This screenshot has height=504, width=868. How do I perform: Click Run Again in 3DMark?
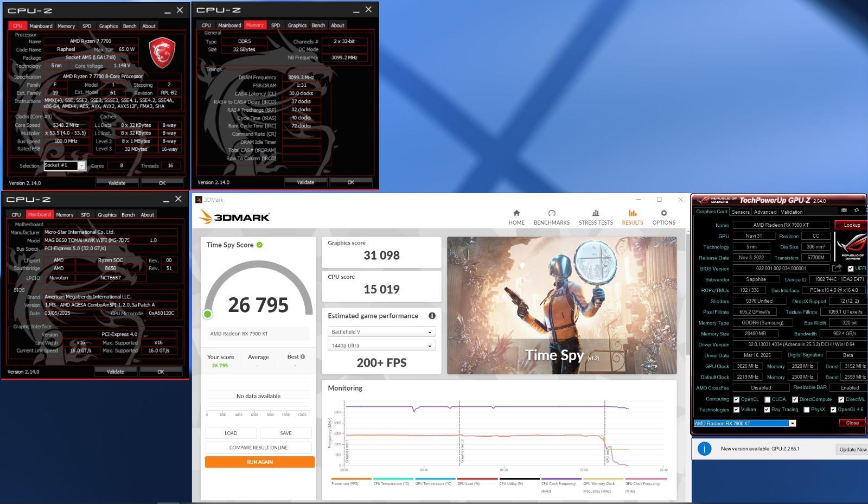coord(260,462)
